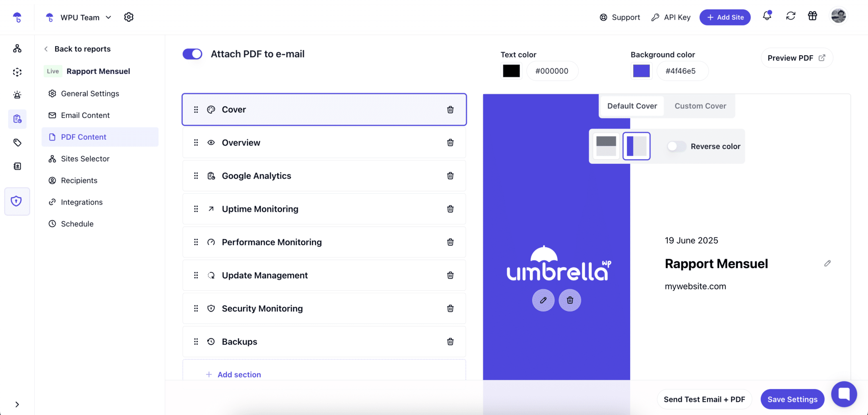
Task: Open the PDF Content menu item
Action: (x=83, y=137)
